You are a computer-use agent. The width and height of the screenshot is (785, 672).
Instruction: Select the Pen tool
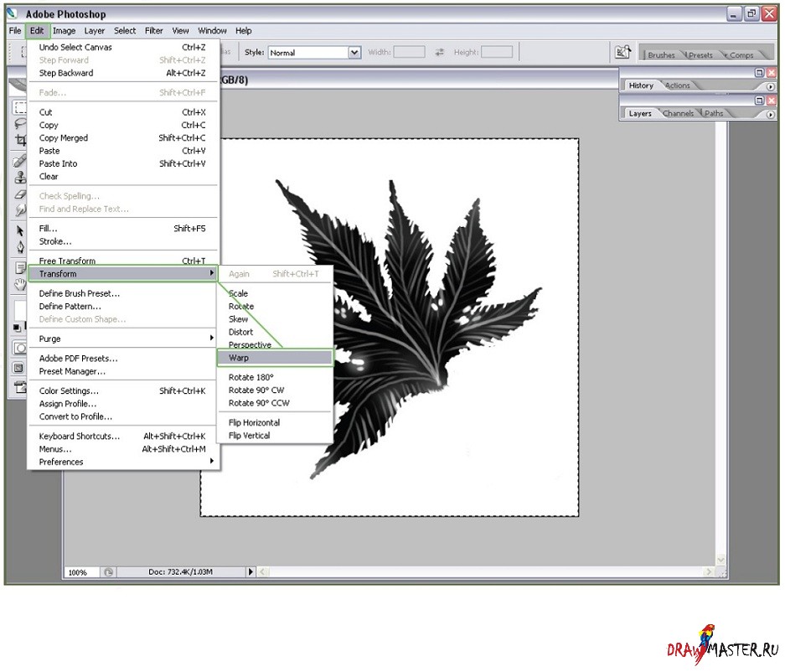[19, 247]
